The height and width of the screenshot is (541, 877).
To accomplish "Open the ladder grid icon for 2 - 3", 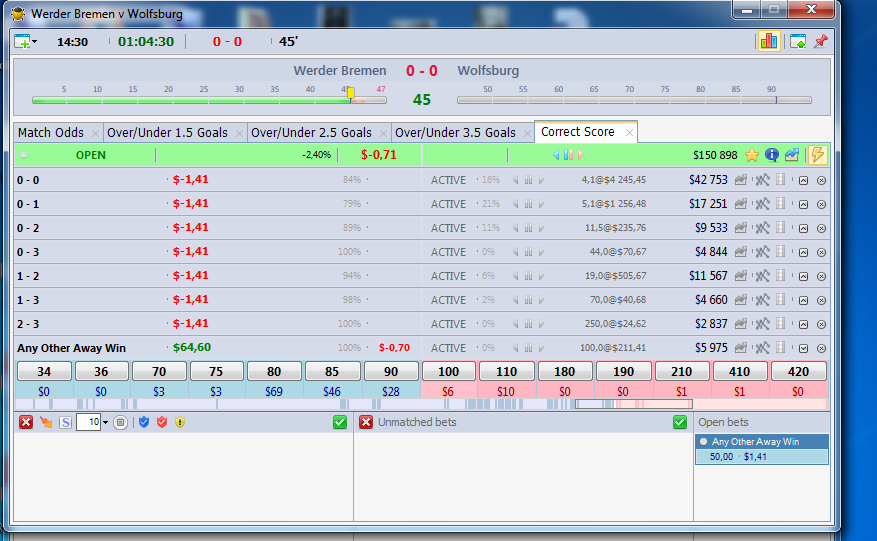I will (x=781, y=323).
